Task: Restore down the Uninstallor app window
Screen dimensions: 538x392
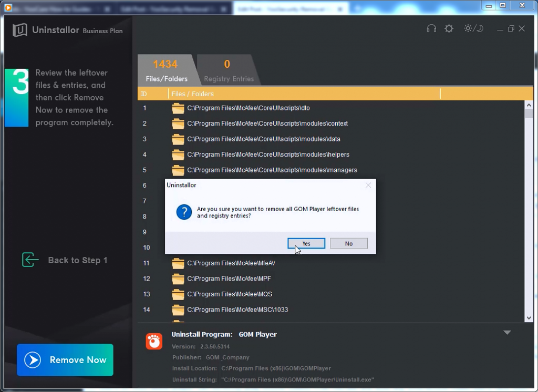Action: pos(511,29)
